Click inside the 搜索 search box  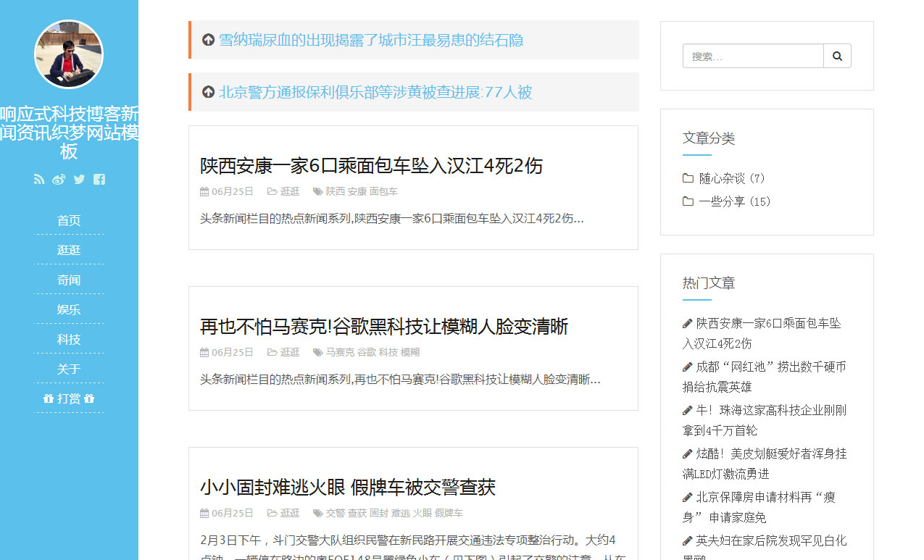(x=752, y=55)
